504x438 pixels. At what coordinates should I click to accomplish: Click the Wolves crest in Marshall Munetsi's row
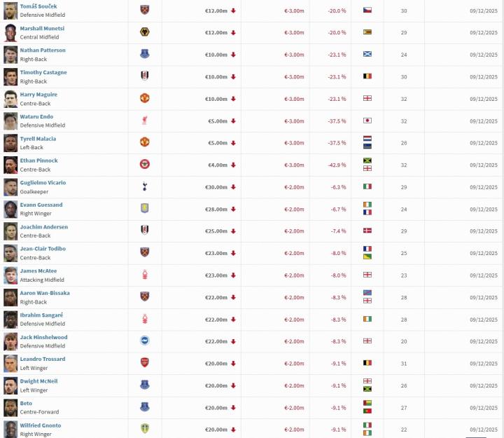[145, 32]
